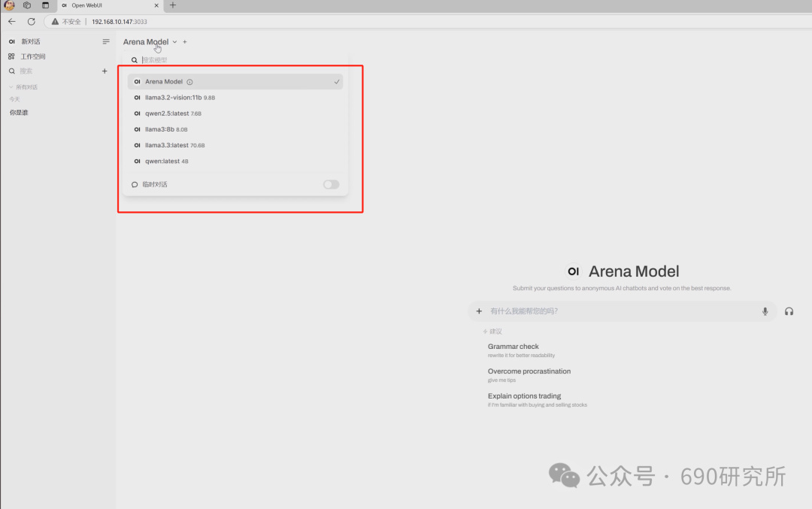Image resolution: width=812 pixels, height=509 pixels.
Task: Click the not-secure warning icon in address bar
Action: tap(55, 22)
